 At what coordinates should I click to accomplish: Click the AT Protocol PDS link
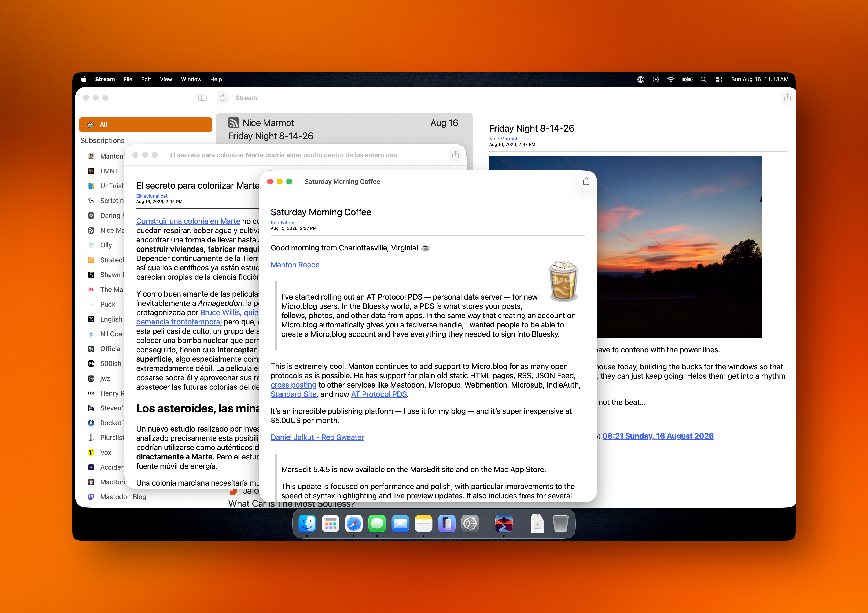tap(379, 394)
